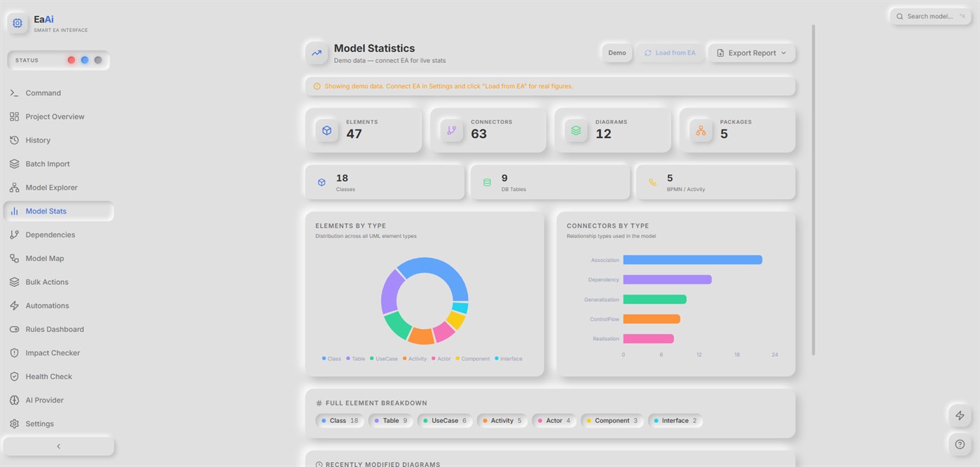Click the Diagrams layers icon card
The width and height of the screenshot is (980, 467).
point(577,130)
